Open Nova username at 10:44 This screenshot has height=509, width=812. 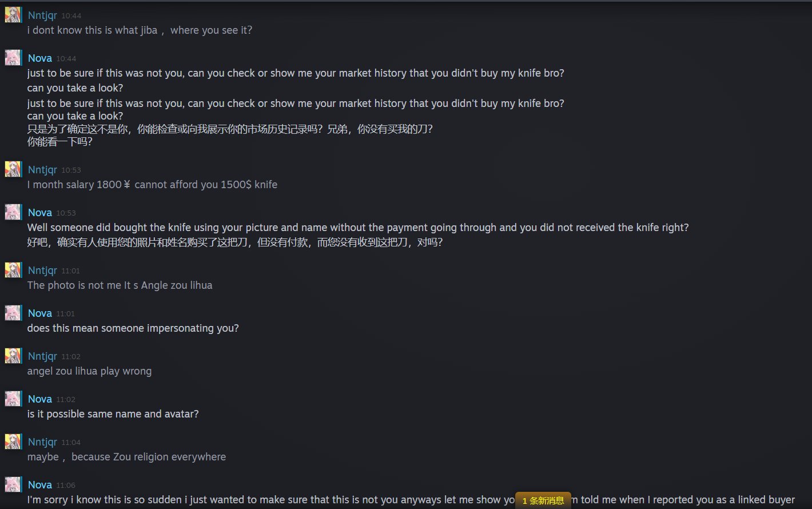(x=40, y=58)
